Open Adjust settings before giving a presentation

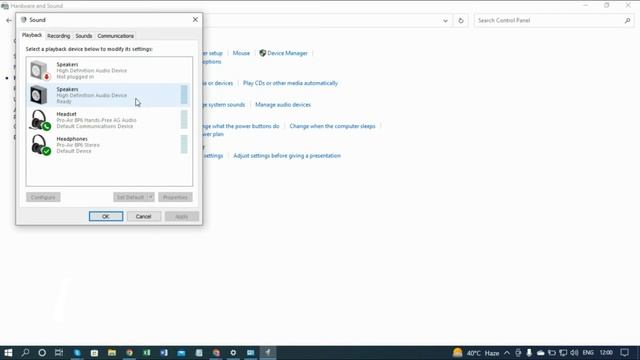pos(287,156)
